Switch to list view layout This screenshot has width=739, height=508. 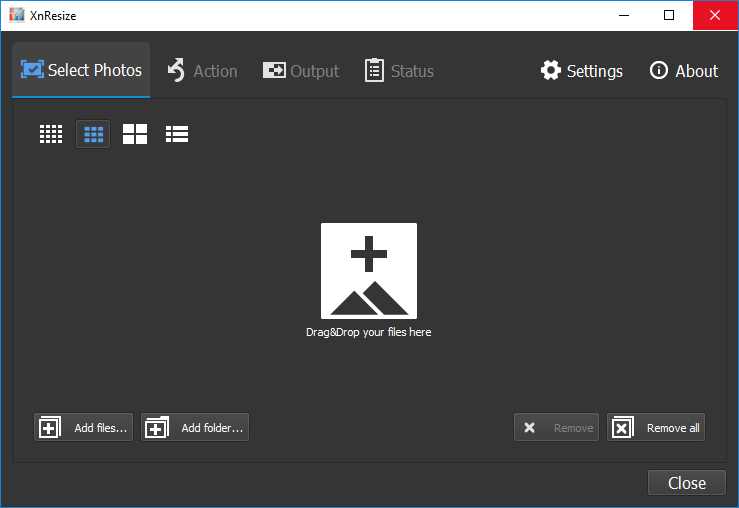pos(177,134)
